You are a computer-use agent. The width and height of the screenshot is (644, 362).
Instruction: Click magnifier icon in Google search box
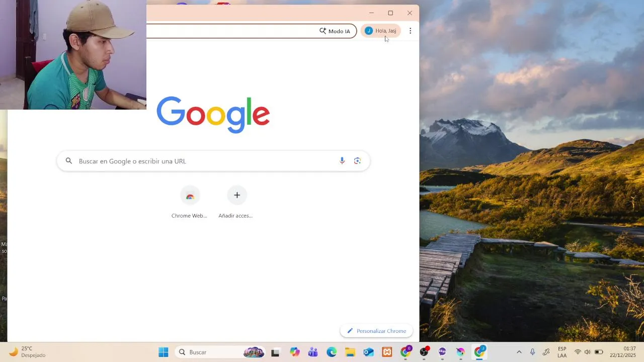[x=69, y=161]
